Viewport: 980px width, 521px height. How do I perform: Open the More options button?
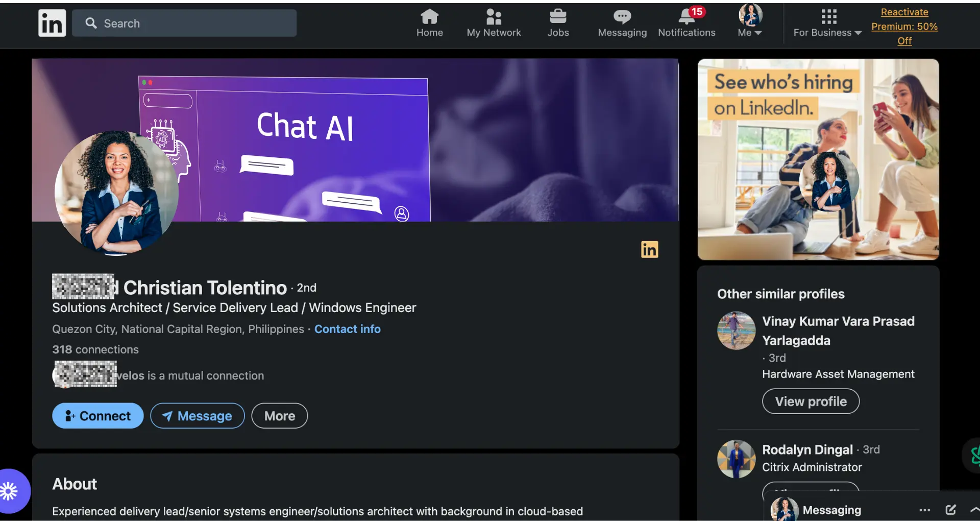click(279, 416)
